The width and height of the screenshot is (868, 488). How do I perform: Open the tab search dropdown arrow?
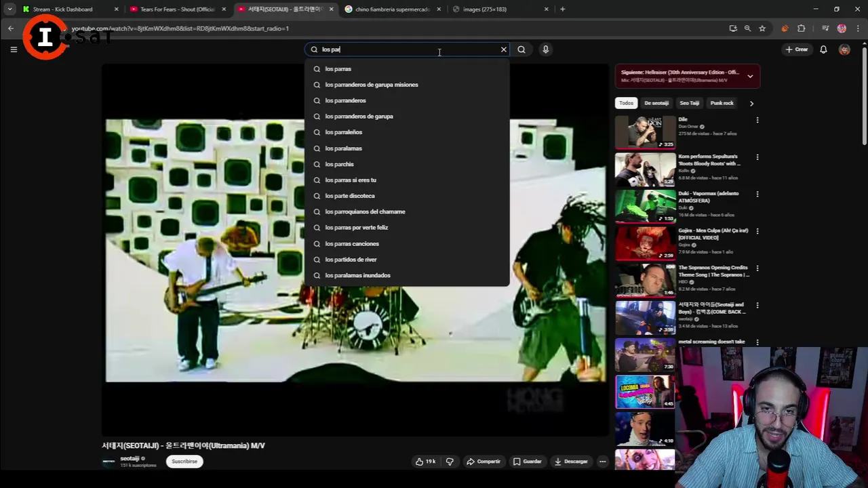point(9,9)
